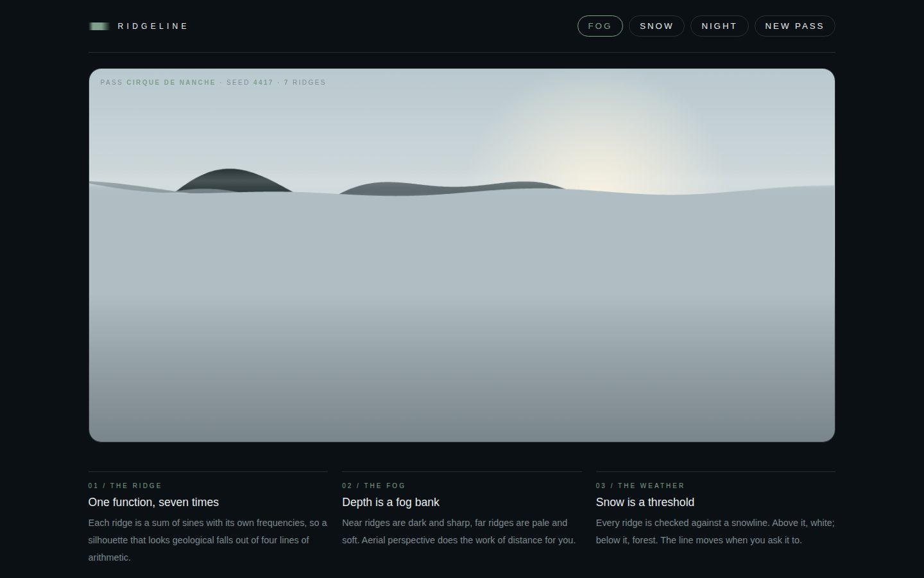Click the paragraph starting 'Each ridge is a sum'
Viewport: 924px width, 578px height.
point(208,540)
